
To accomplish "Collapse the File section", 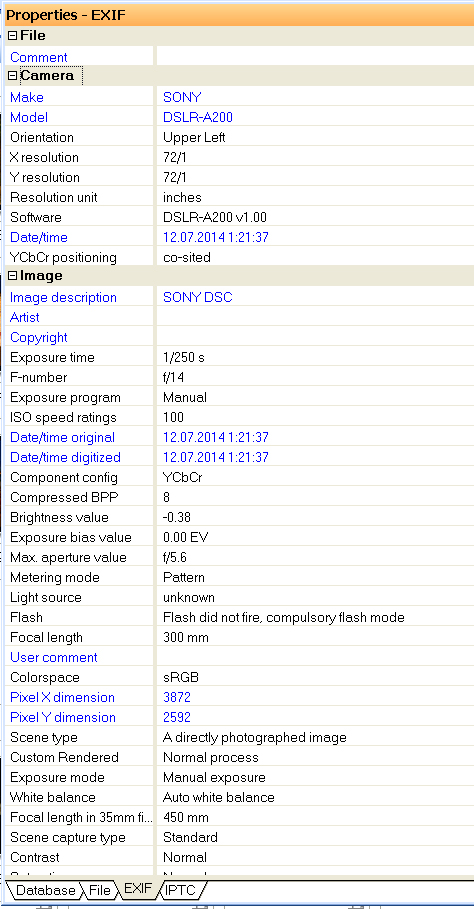I will click(13, 36).
